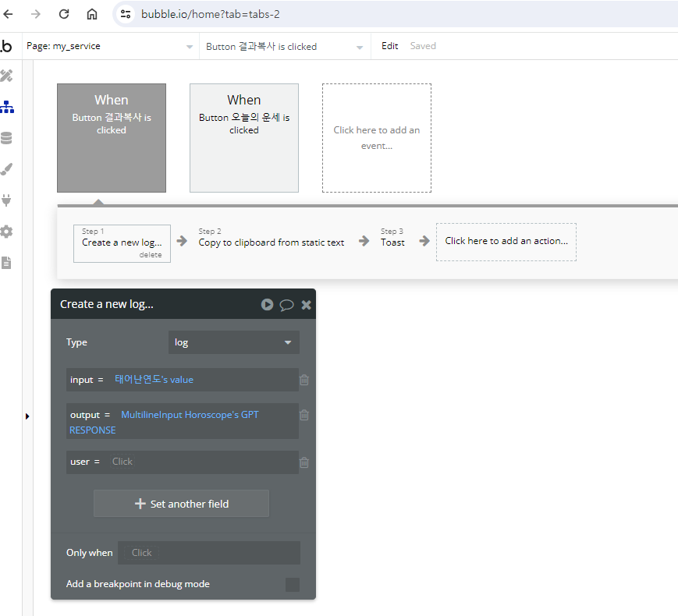Click here to add an action box

(x=506, y=242)
